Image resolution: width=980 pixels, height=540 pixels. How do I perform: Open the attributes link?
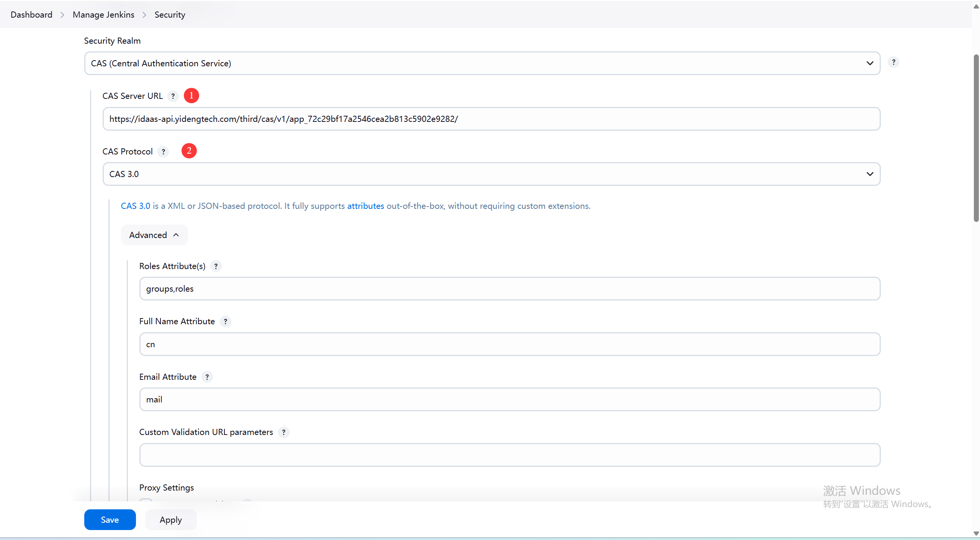pos(365,206)
